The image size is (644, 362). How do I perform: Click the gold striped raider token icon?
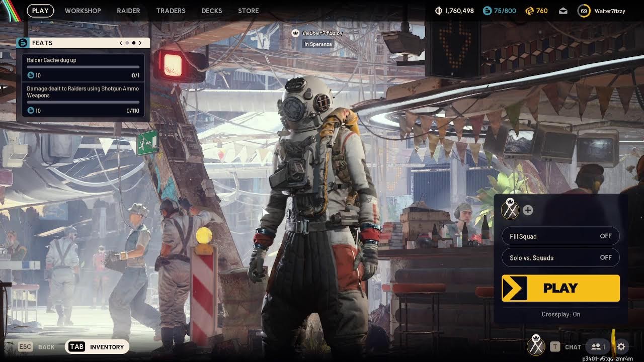[x=529, y=11]
